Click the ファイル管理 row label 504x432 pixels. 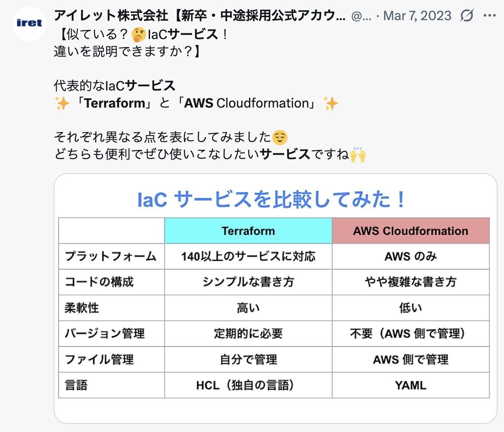pos(99,359)
